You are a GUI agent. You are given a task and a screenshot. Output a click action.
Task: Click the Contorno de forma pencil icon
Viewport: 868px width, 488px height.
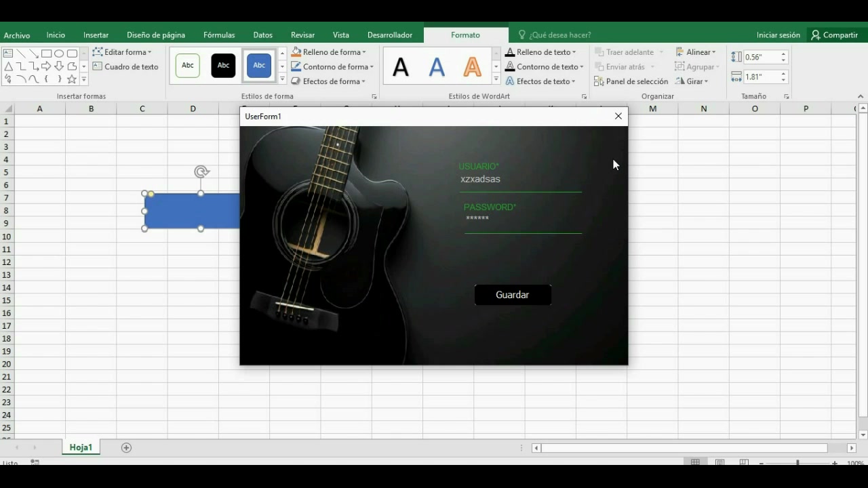pyautogui.click(x=296, y=66)
